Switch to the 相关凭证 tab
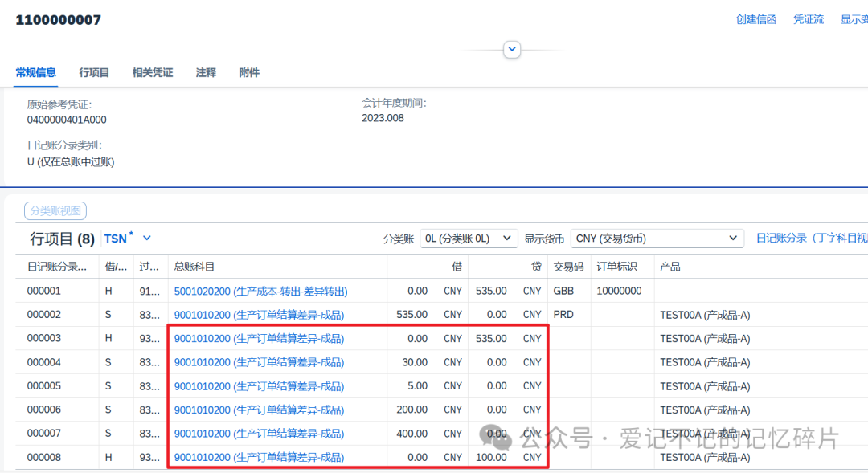The height and width of the screenshot is (473, 868). pos(152,72)
